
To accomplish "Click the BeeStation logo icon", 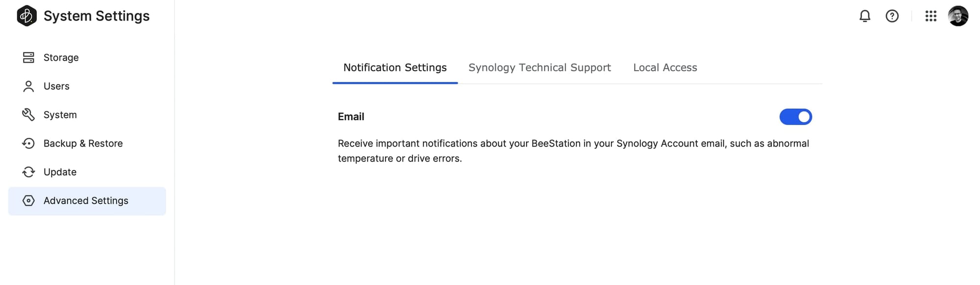I will 26,16.
